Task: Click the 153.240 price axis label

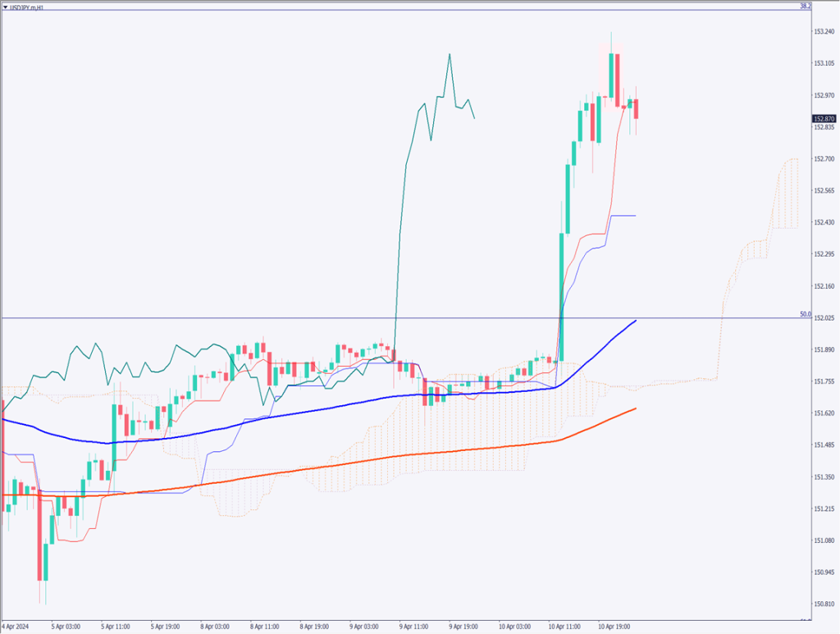Action: click(824, 32)
